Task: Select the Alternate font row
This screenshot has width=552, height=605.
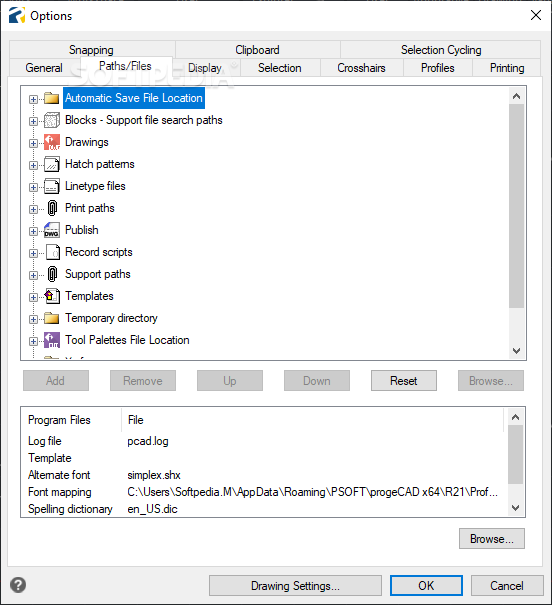Action: [x=265, y=475]
